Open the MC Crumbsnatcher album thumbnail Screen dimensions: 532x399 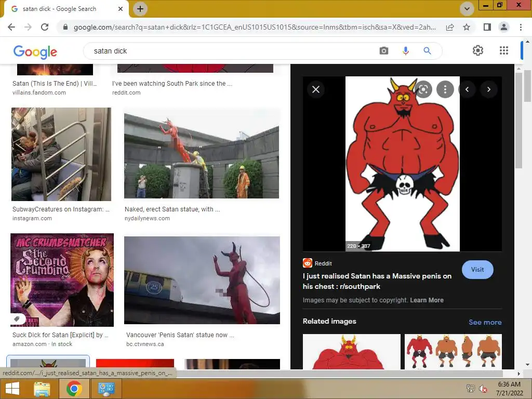click(x=62, y=280)
